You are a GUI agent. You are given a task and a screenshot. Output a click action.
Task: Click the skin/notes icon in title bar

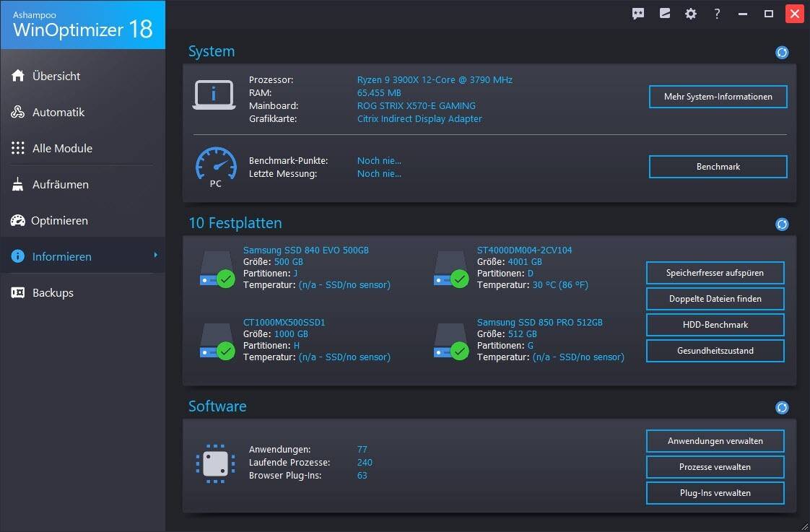pyautogui.click(x=665, y=14)
